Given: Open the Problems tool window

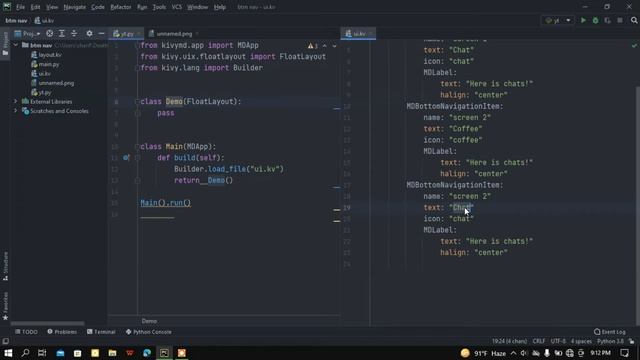Looking at the screenshot, I should coord(62,332).
